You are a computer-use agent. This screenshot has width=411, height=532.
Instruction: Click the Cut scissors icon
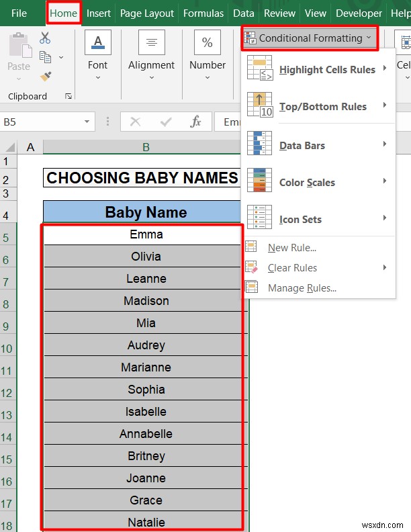tap(45, 38)
